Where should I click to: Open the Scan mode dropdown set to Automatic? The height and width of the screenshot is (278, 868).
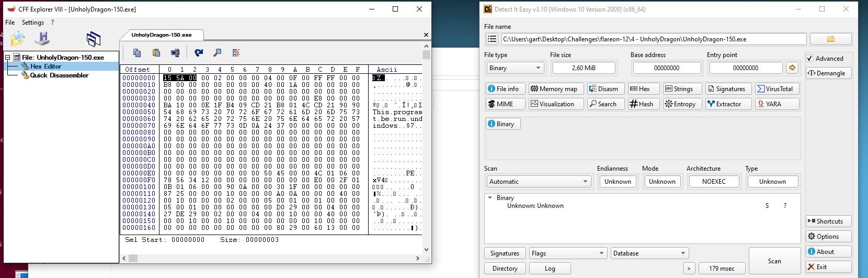[539, 181]
